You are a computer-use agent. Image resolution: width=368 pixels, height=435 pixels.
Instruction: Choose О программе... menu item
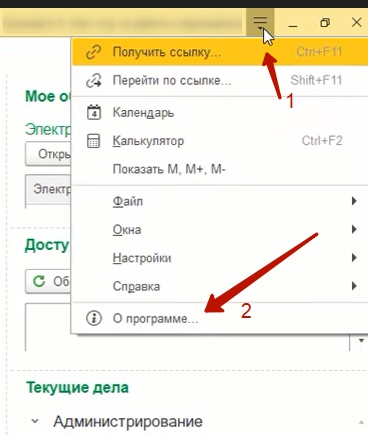pos(220,318)
